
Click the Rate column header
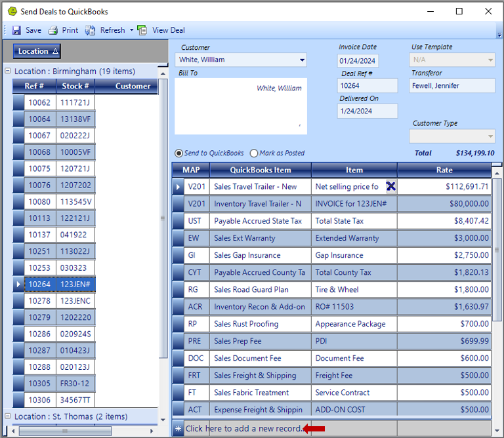tap(444, 170)
